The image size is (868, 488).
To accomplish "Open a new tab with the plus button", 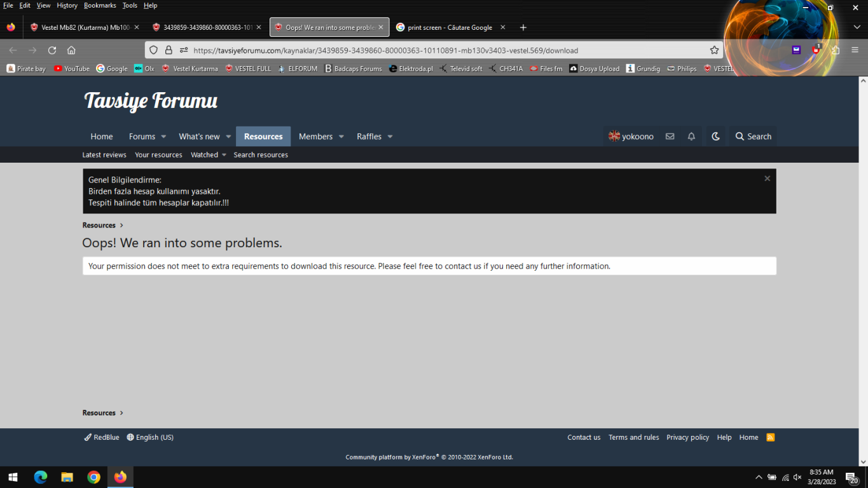I will coord(523,27).
